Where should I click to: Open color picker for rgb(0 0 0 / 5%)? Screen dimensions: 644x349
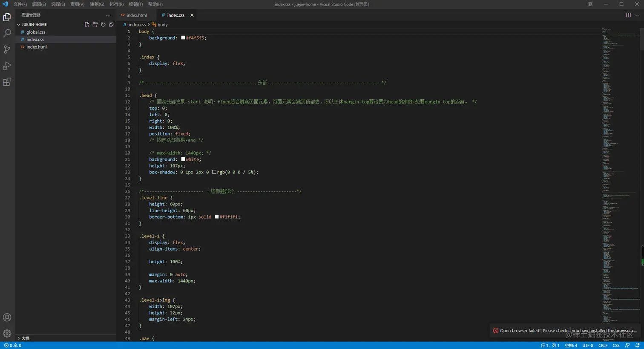click(x=214, y=172)
